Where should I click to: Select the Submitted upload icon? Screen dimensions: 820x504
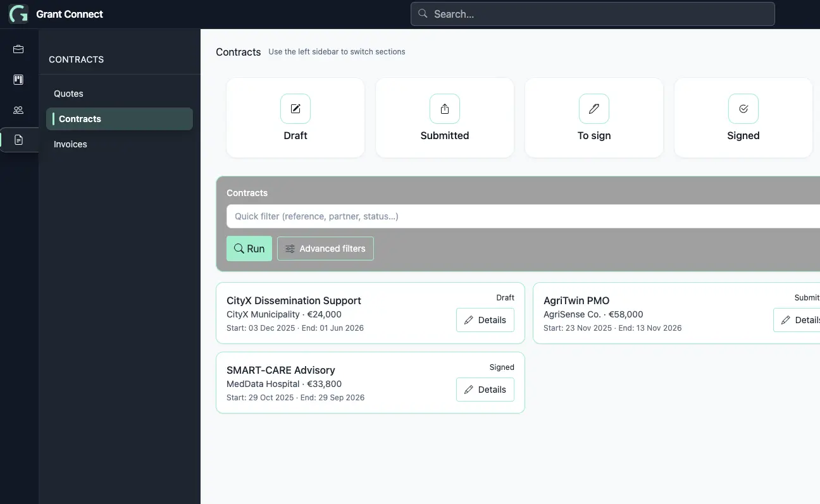(444, 109)
